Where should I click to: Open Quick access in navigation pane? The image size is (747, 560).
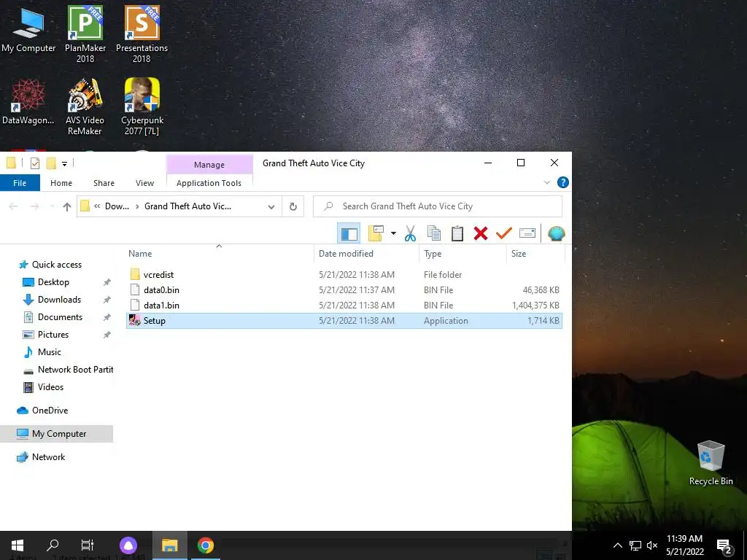point(57,265)
